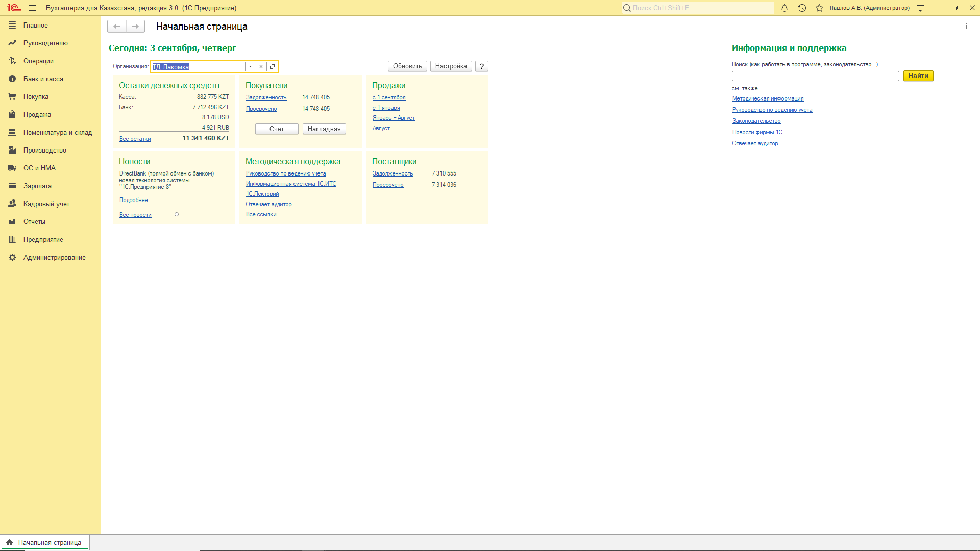This screenshot has width=980, height=551.
Task: Click the favorites star icon
Action: click(819, 8)
